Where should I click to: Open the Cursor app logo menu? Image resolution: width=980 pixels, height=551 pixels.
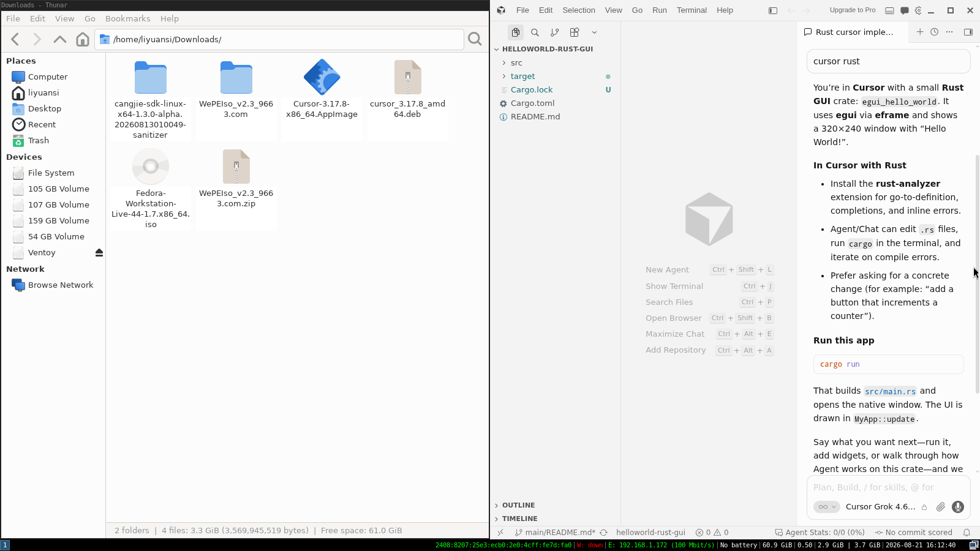501,10
